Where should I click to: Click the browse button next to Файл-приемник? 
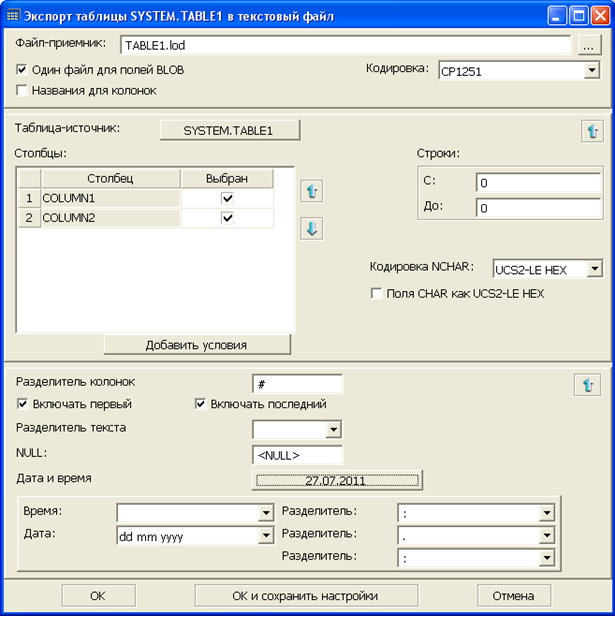click(586, 45)
